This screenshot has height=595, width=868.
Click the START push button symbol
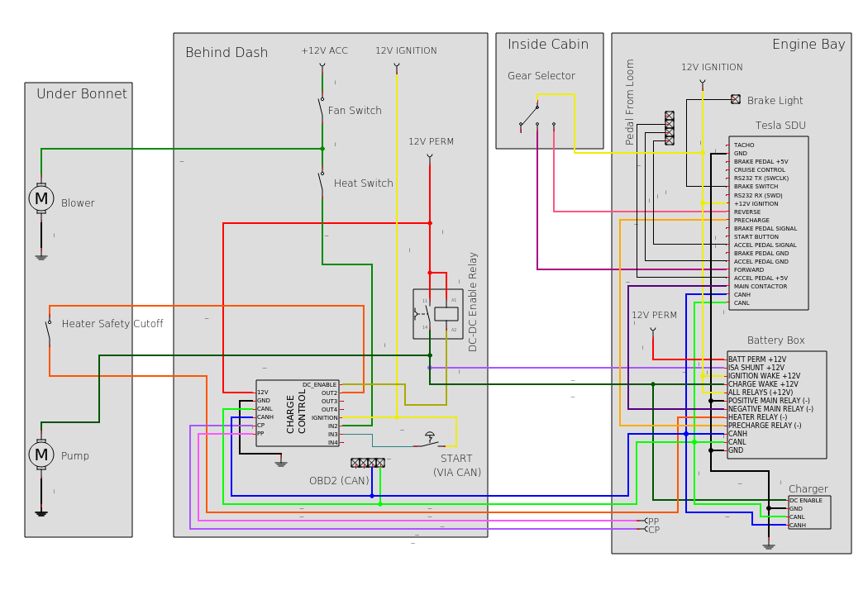tap(430, 439)
